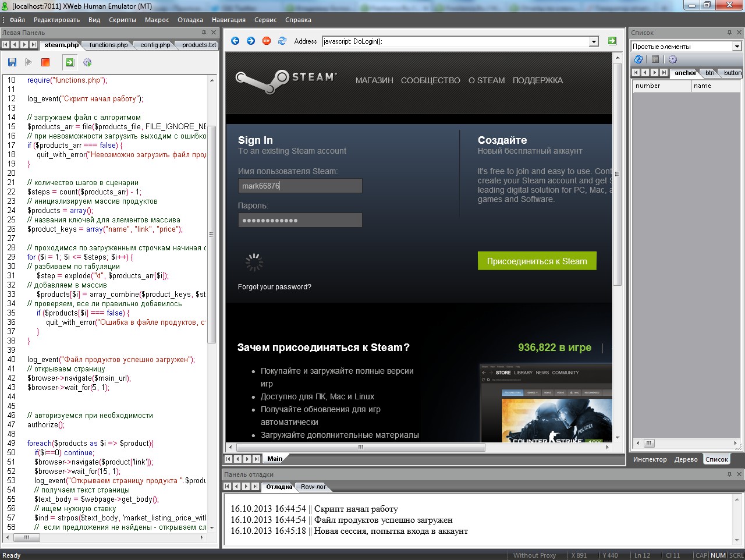
Task: Switch to the config.php tab
Action: [155, 45]
